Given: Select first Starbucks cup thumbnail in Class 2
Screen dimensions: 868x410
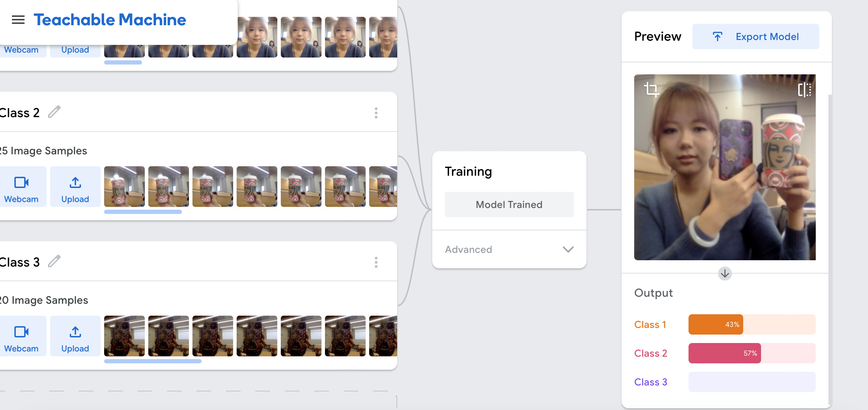Looking at the screenshot, I should click(124, 187).
